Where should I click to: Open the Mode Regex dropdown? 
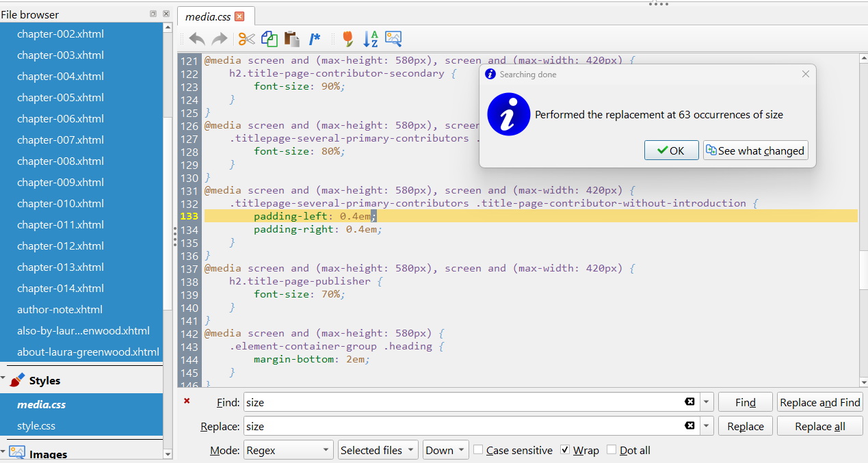click(288, 450)
